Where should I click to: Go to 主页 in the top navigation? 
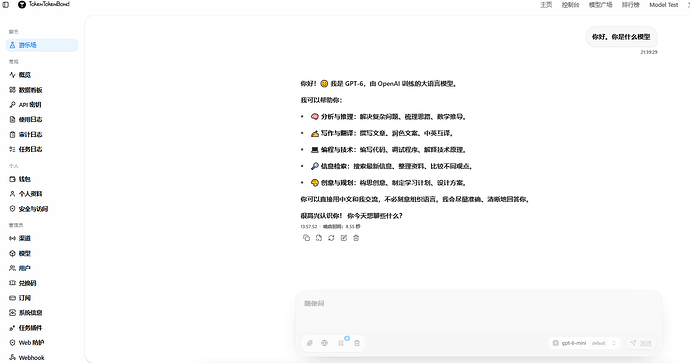[546, 5]
